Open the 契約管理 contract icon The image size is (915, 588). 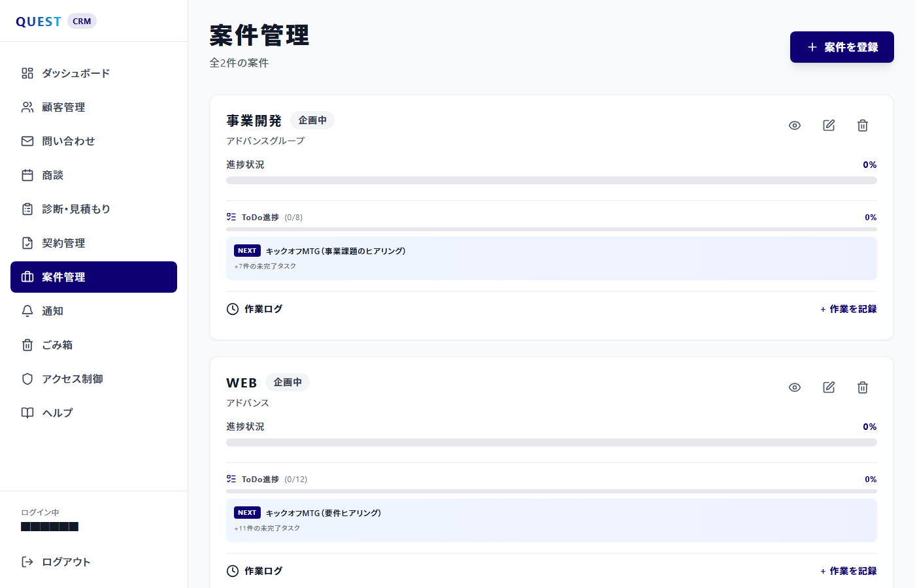(27, 243)
